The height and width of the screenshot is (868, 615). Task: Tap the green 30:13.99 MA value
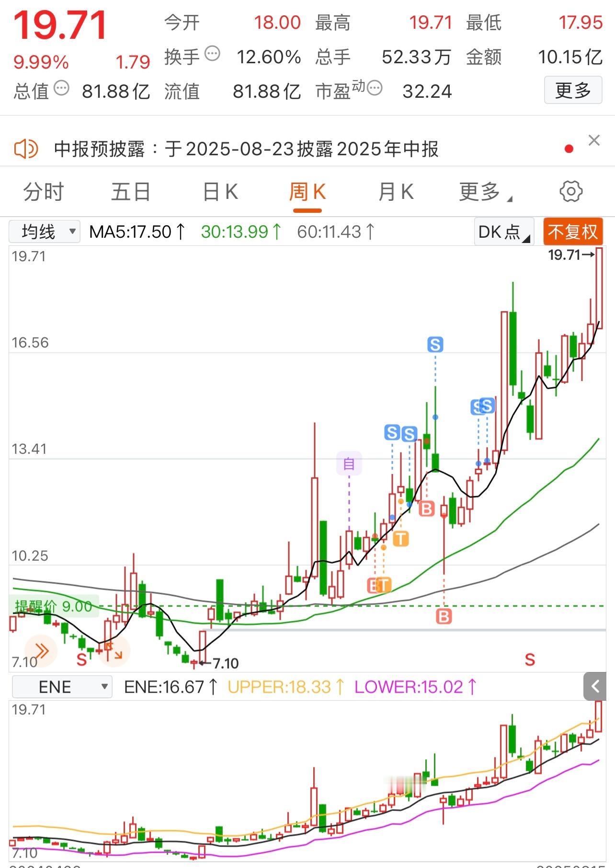(241, 232)
